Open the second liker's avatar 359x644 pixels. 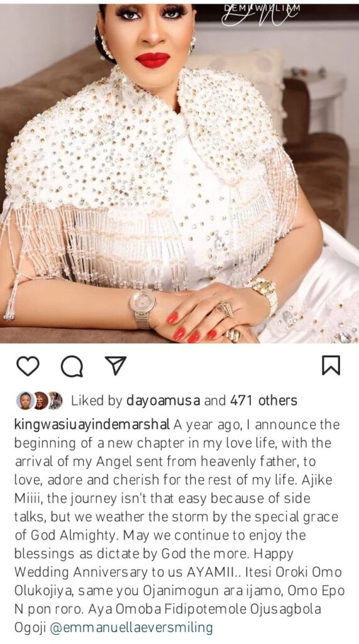(41, 400)
